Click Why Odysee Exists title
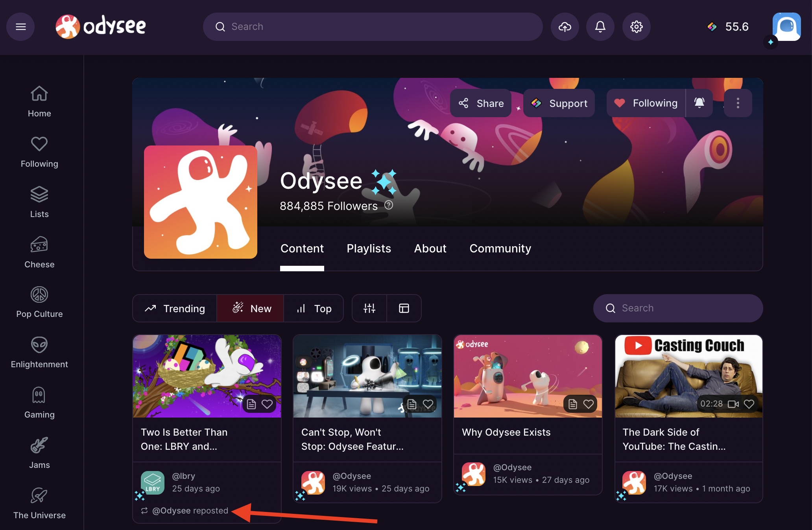 [x=506, y=432]
